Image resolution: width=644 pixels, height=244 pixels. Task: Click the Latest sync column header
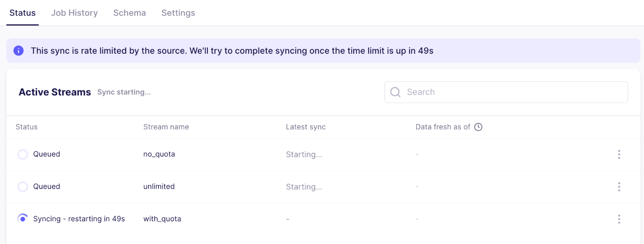click(x=306, y=127)
